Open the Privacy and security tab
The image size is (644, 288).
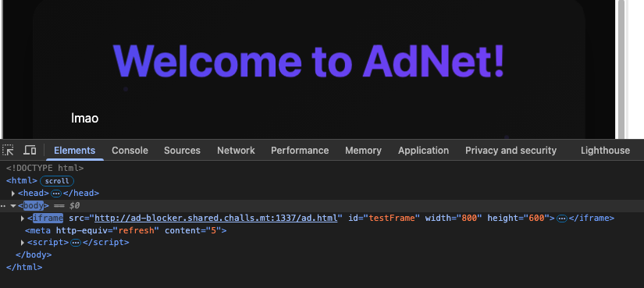511,151
